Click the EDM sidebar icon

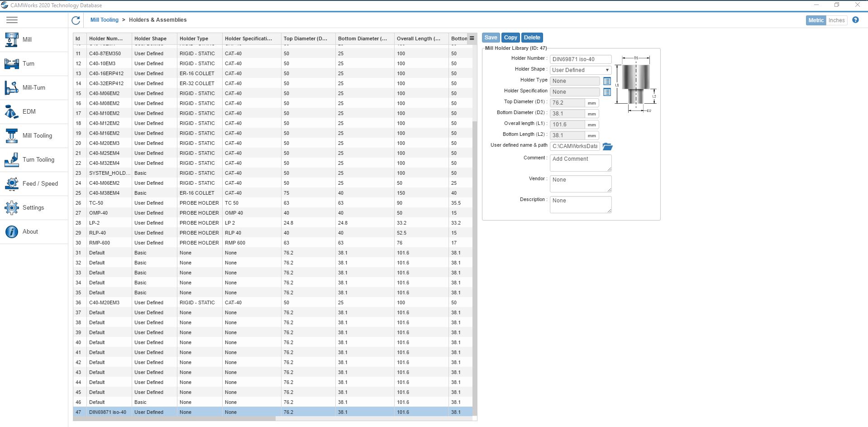[11, 111]
